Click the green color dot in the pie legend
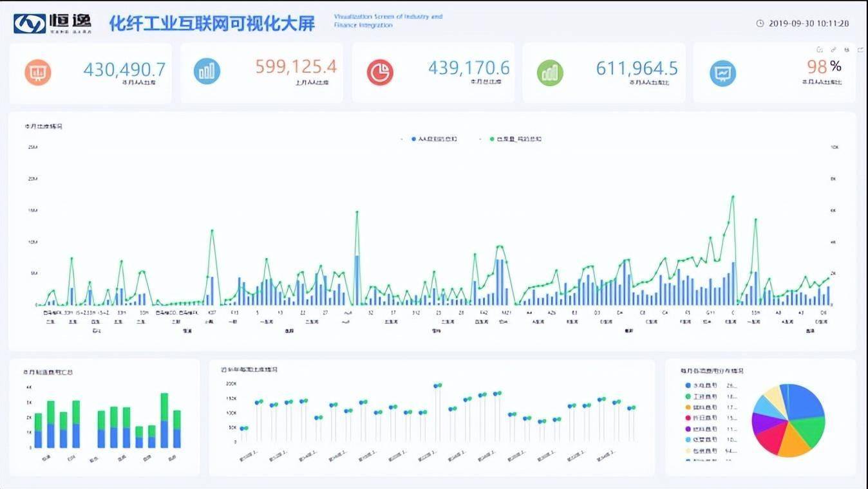Image resolution: width=868 pixels, height=489 pixels. [x=689, y=396]
